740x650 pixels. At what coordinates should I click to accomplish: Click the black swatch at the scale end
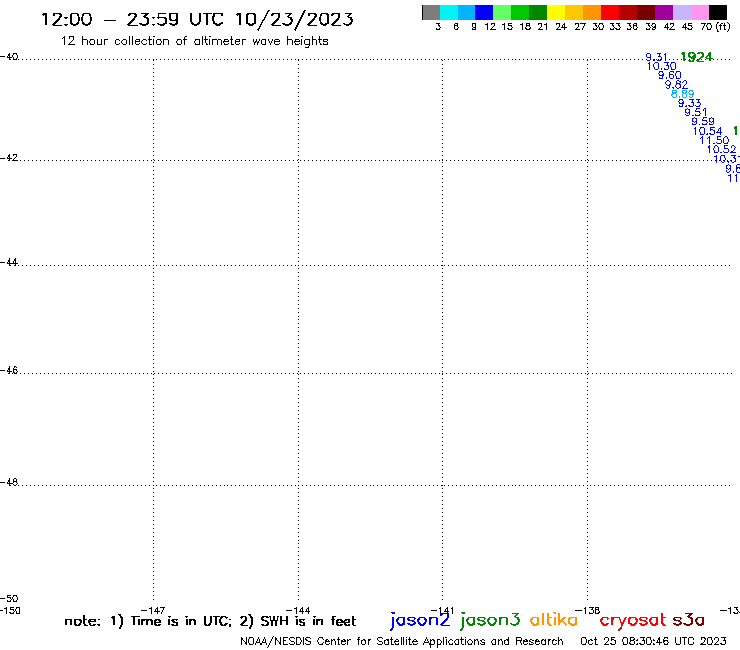(718, 12)
